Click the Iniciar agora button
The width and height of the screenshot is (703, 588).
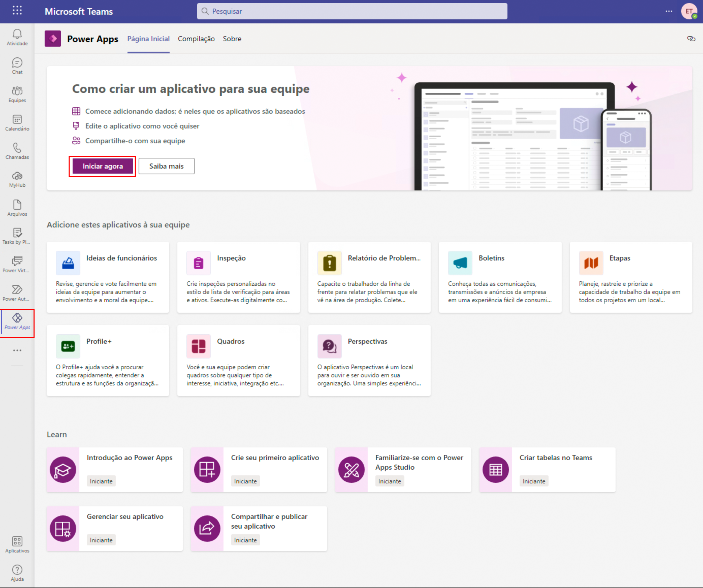pos(102,166)
